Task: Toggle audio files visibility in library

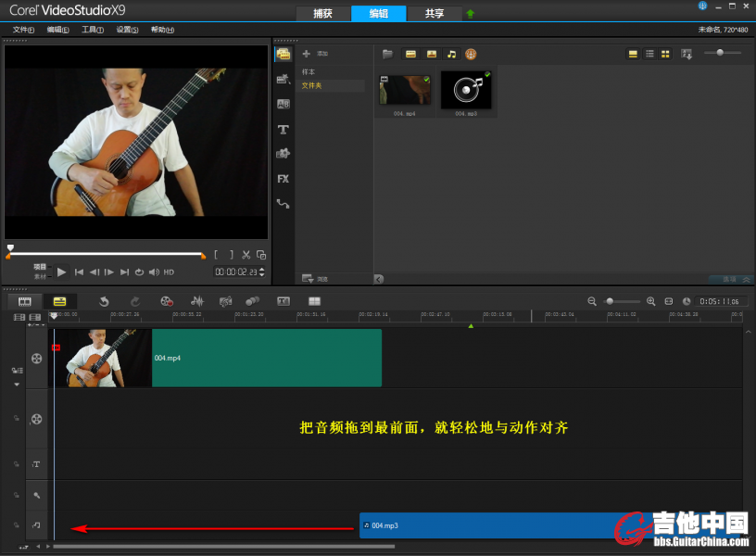Action: 452,55
